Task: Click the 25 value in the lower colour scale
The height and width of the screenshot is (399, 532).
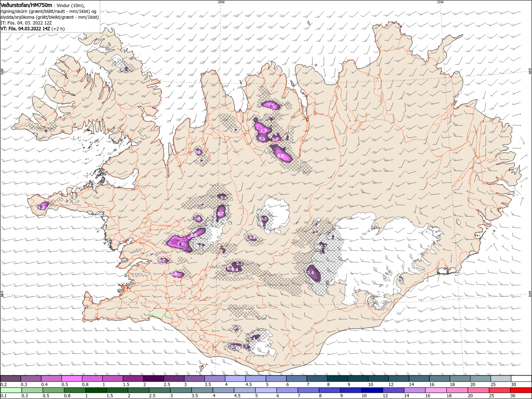Action: click(491, 396)
